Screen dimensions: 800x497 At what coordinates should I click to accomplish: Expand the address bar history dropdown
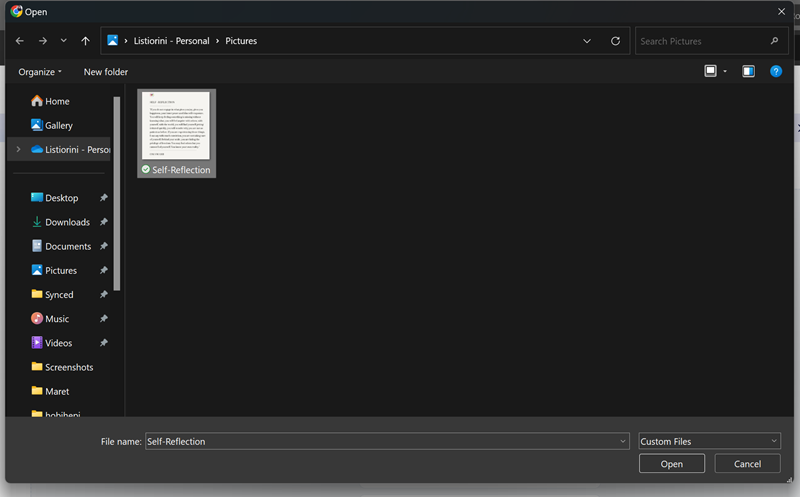(x=587, y=41)
